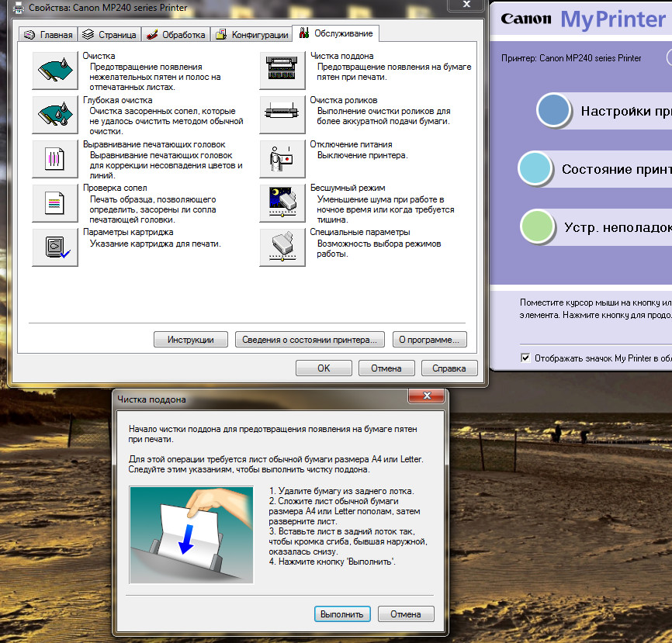Click step '1. Удалите бумагу из заднего лотка.'

click(341, 491)
